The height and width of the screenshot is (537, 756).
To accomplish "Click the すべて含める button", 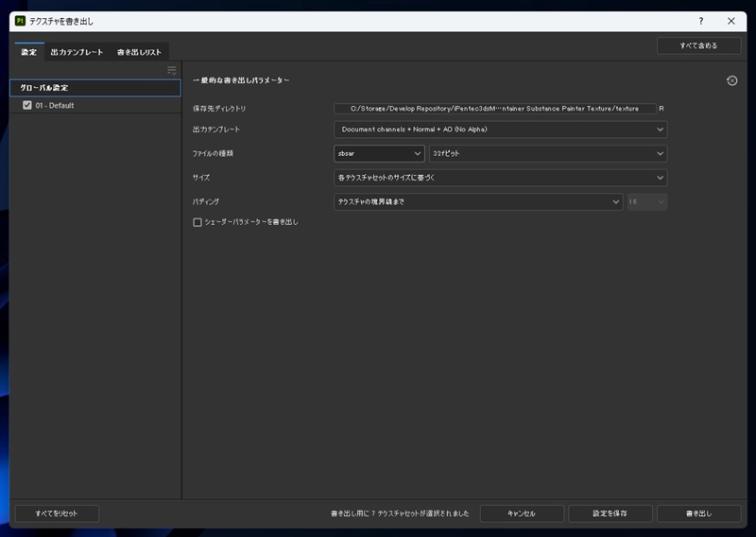I will point(698,45).
